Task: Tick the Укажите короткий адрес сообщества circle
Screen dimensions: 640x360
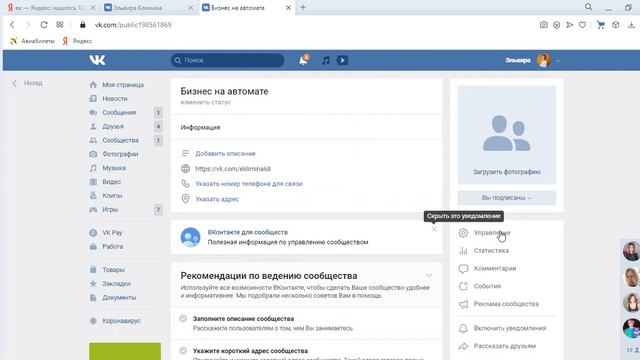Action: pos(183,351)
